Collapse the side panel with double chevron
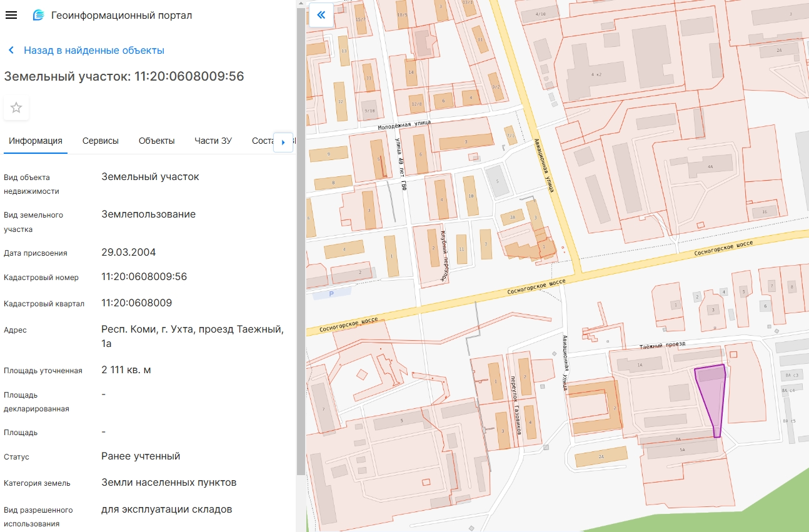This screenshot has height=532, width=809. [321, 15]
